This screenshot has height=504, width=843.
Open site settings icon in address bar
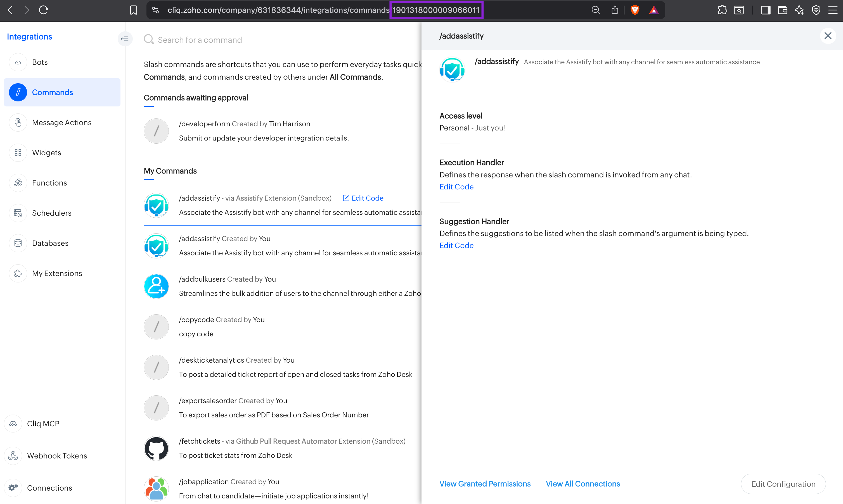coord(155,10)
